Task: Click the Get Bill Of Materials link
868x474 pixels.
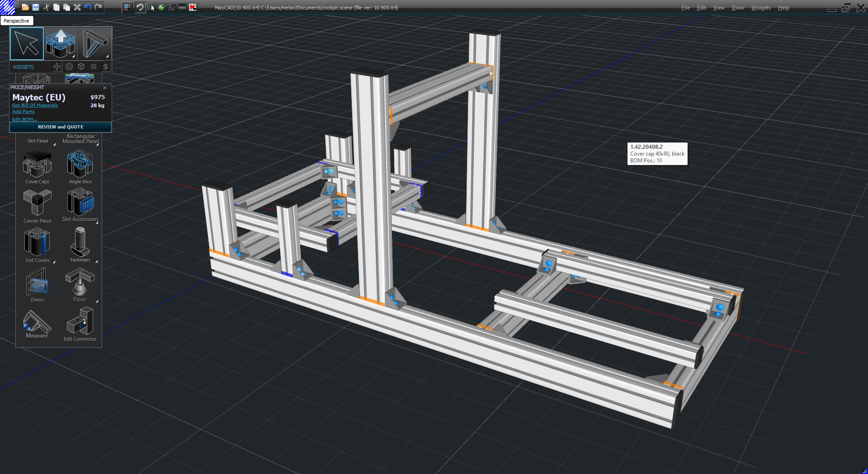Action: (35, 105)
